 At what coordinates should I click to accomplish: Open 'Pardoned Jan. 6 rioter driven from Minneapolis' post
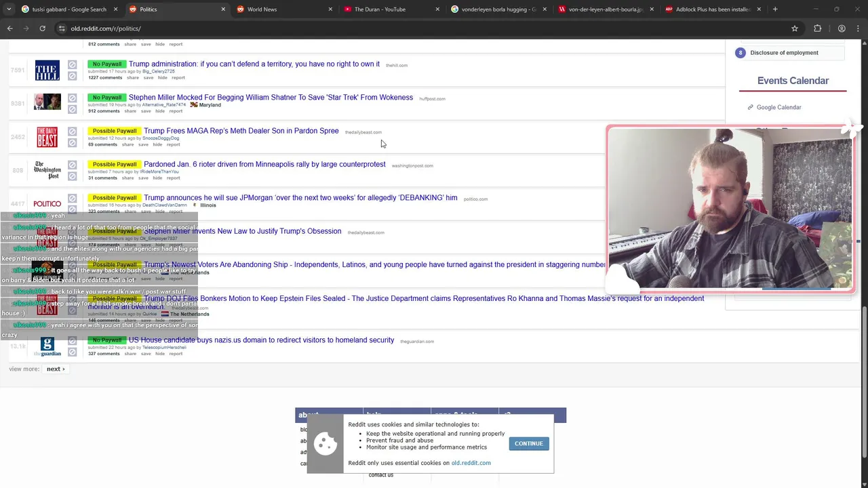(264, 164)
